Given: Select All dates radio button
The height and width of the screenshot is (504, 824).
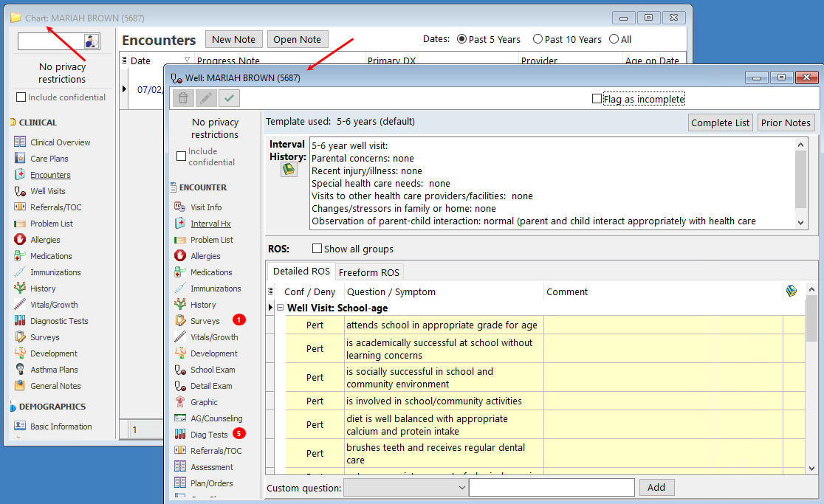Looking at the screenshot, I should [614, 39].
